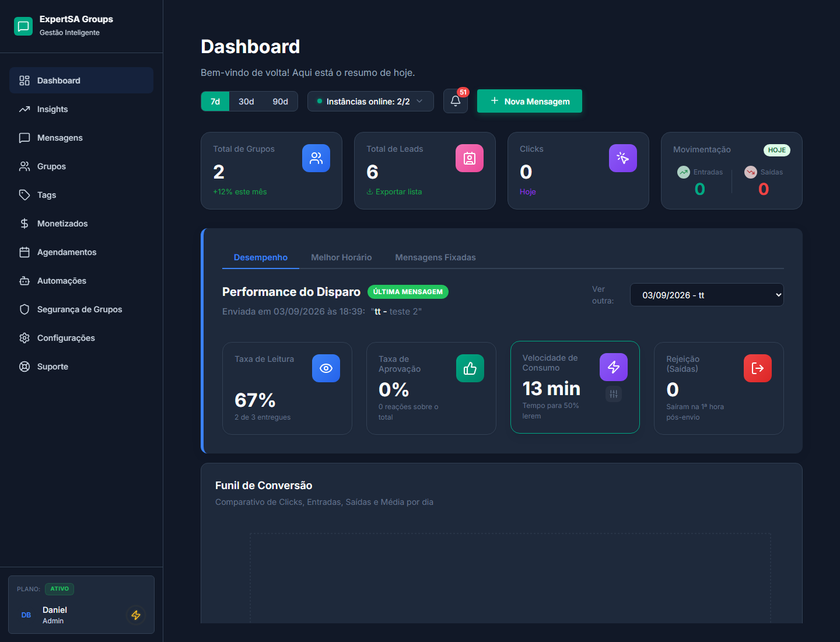This screenshot has width=840, height=642.
Task: Click the Dashboard grid icon in sidebar
Action: coord(24,81)
